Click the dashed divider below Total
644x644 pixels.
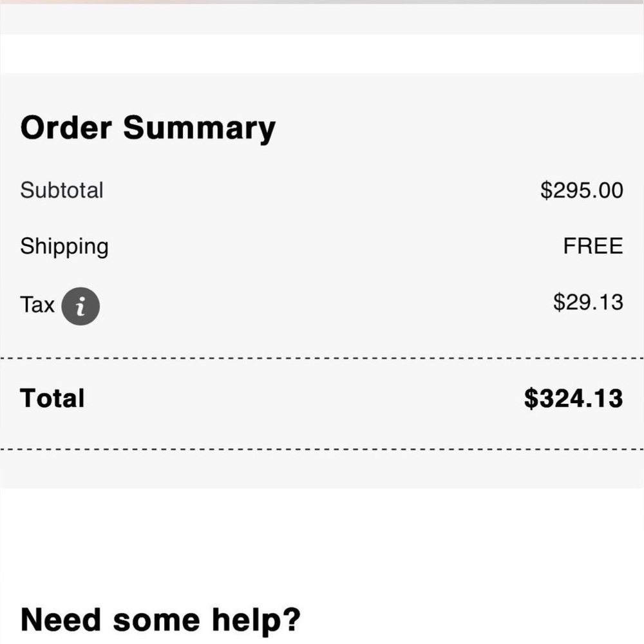pyautogui.click(x=322, y=450)
